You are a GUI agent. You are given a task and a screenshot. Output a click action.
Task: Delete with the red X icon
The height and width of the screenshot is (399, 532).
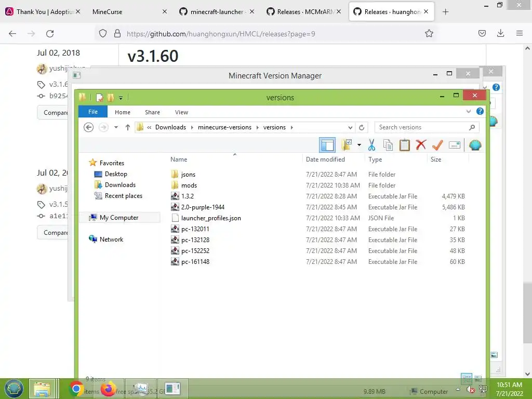(x=421, y=145)
